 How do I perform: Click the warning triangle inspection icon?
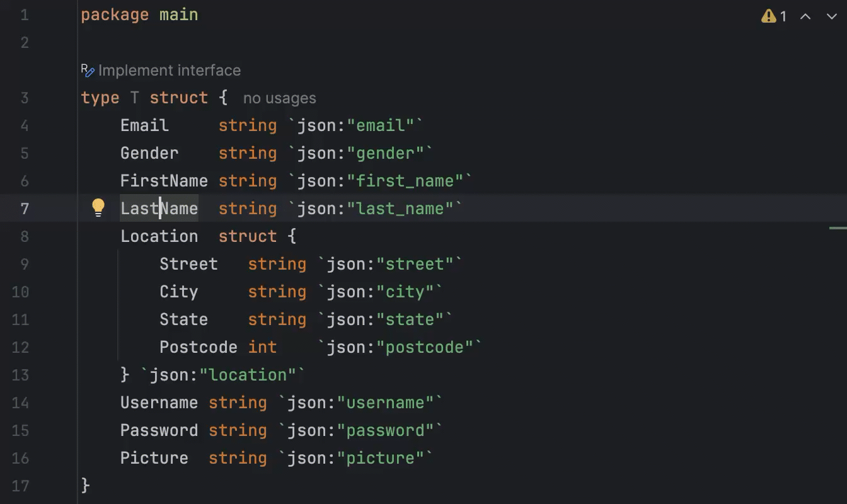(x=768, y=16)
